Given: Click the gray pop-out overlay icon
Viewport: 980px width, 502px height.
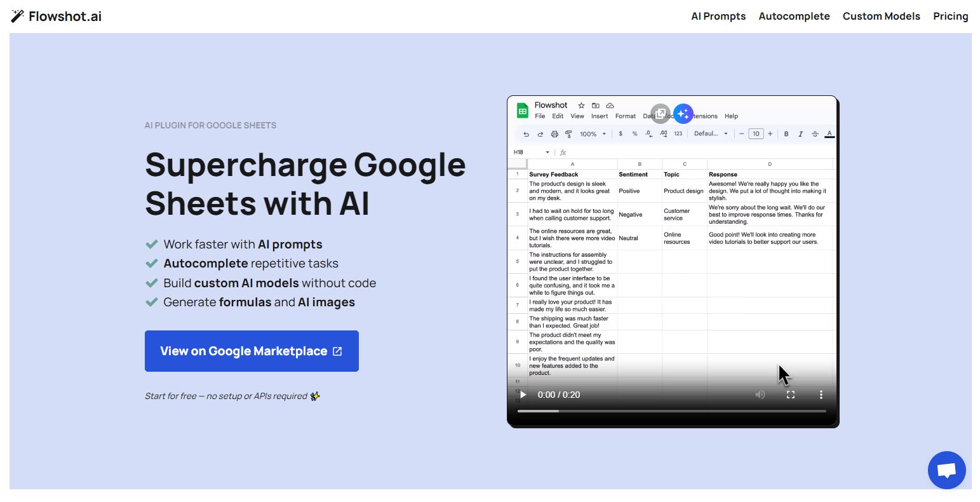Looking at the screenshot, I should coord(661,114).
